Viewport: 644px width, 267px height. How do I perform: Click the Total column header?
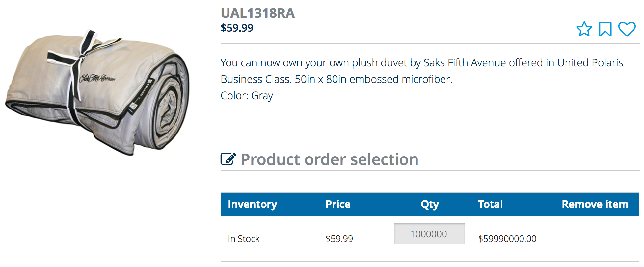[490, 204]
